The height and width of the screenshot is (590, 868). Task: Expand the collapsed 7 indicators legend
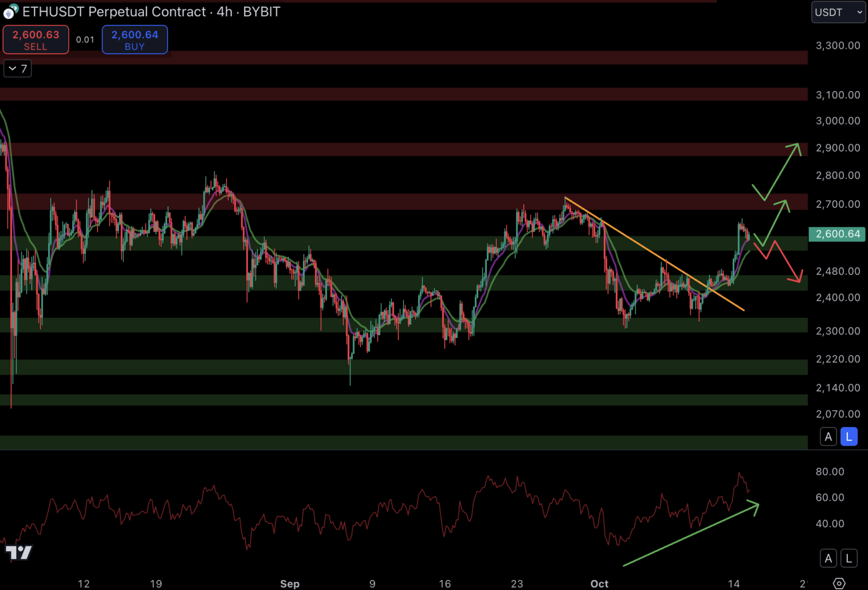tap(17, 68)
